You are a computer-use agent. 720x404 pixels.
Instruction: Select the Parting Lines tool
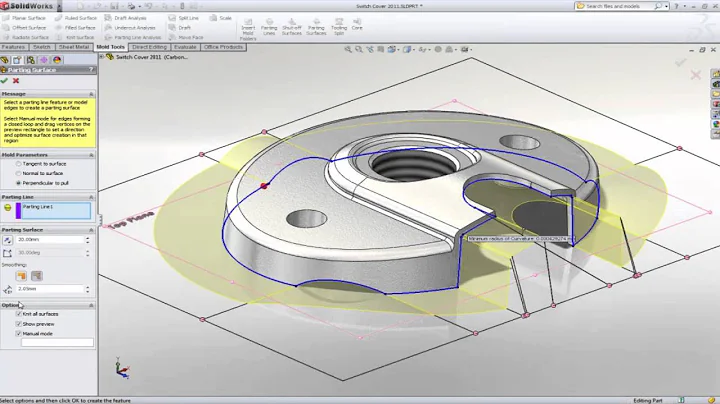[x=269, y=27]
